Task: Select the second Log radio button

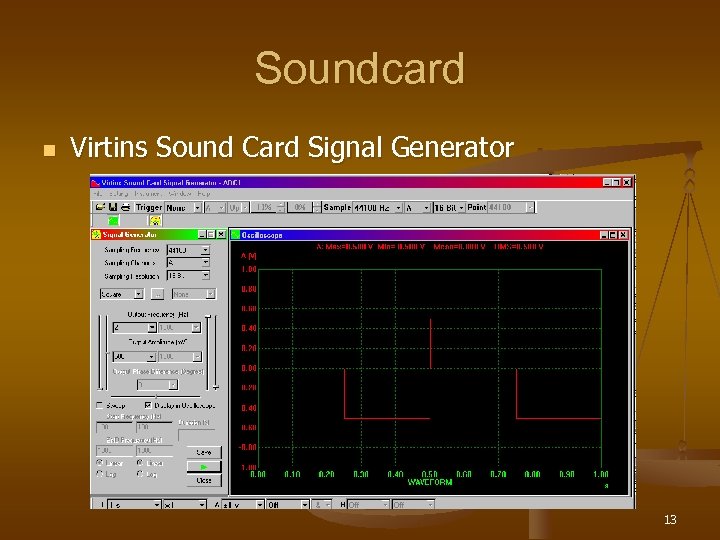Action: tap(140, 474)
